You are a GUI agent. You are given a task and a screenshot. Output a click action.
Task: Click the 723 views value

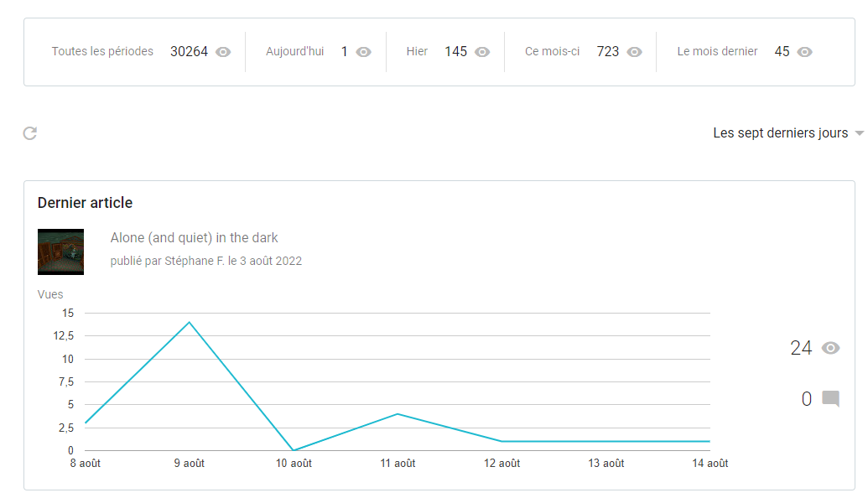[x=608, y=51]
